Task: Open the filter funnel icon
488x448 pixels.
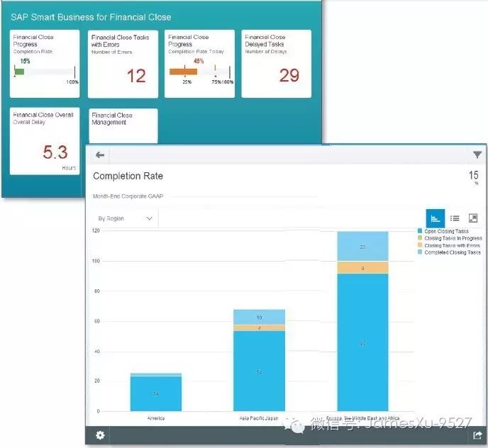Action: [x=477, y=155]
